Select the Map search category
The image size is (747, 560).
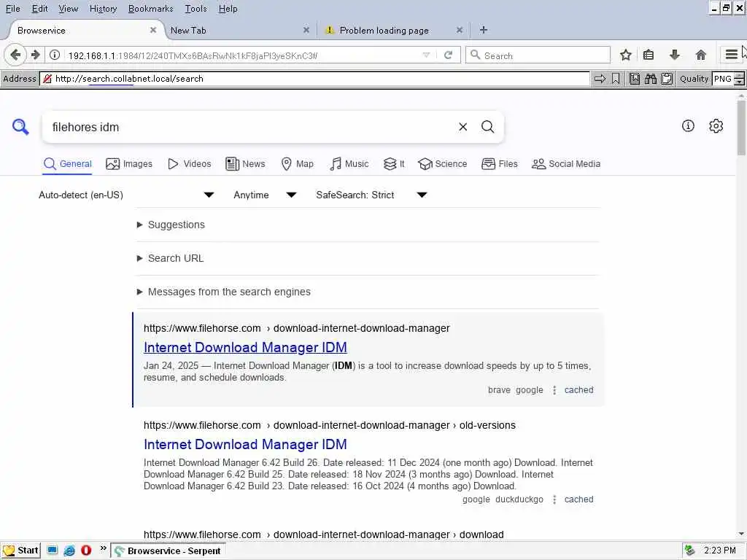(298, 164)
